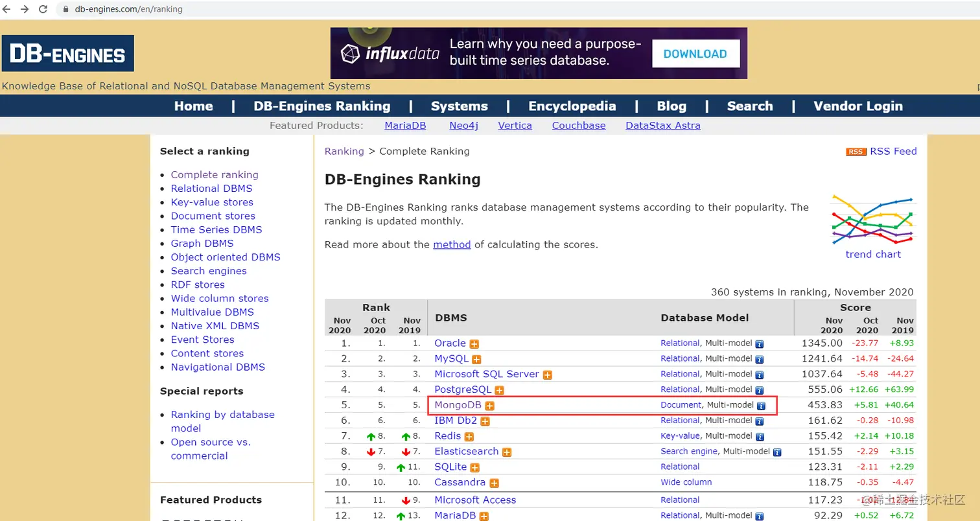Expand the plus icon next to MongoDB
980x521 pixels.
coord(490,406)
